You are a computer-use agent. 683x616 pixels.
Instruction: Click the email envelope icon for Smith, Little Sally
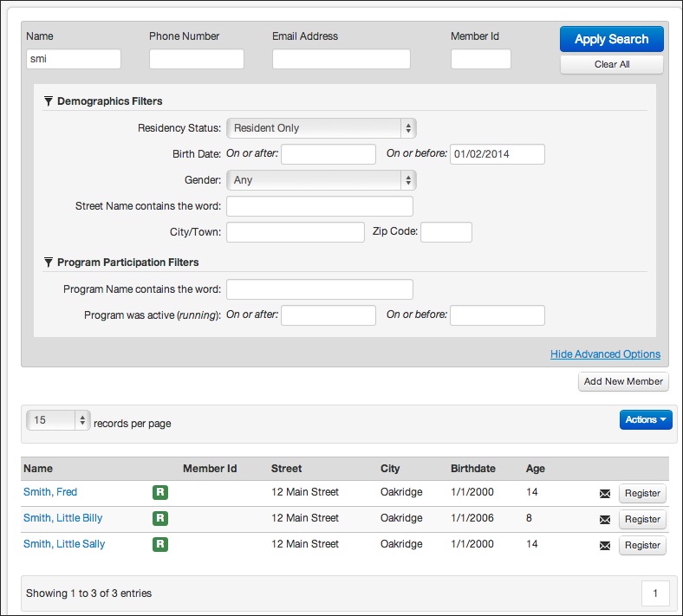(x=605, y=546)
